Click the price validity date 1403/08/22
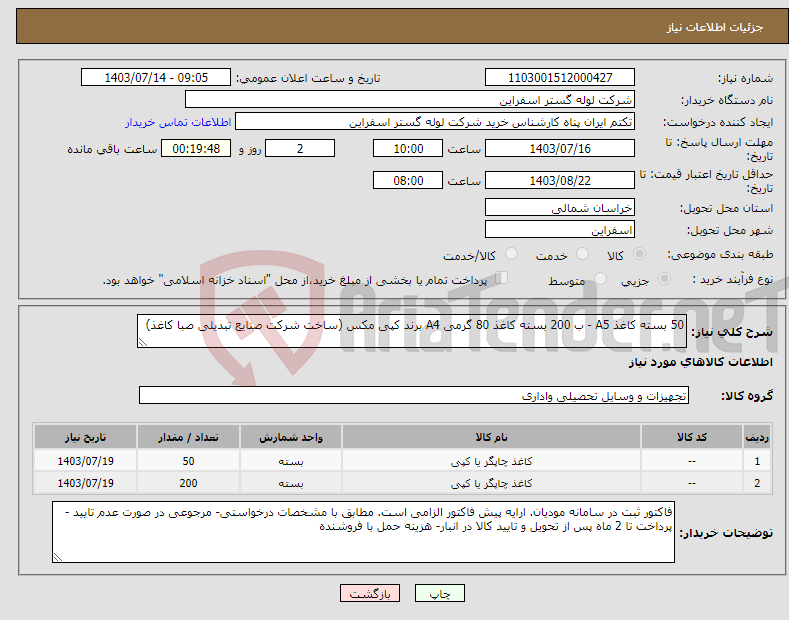The height and width of the screenshot is (620, 789). pos(560,180)
